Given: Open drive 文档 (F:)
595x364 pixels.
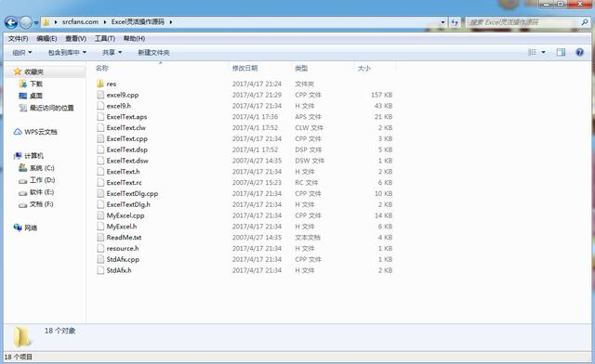Looking at the screenshot, I should (x=41, y=204).
